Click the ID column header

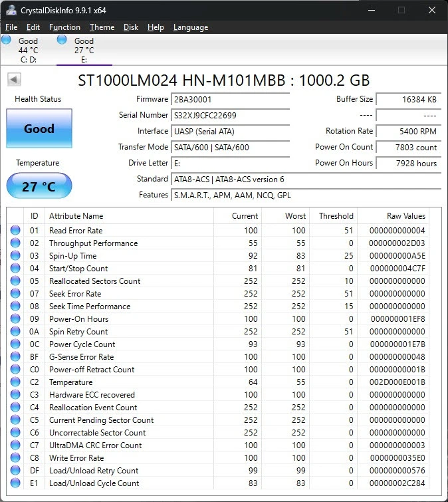(x=35, y=216)
